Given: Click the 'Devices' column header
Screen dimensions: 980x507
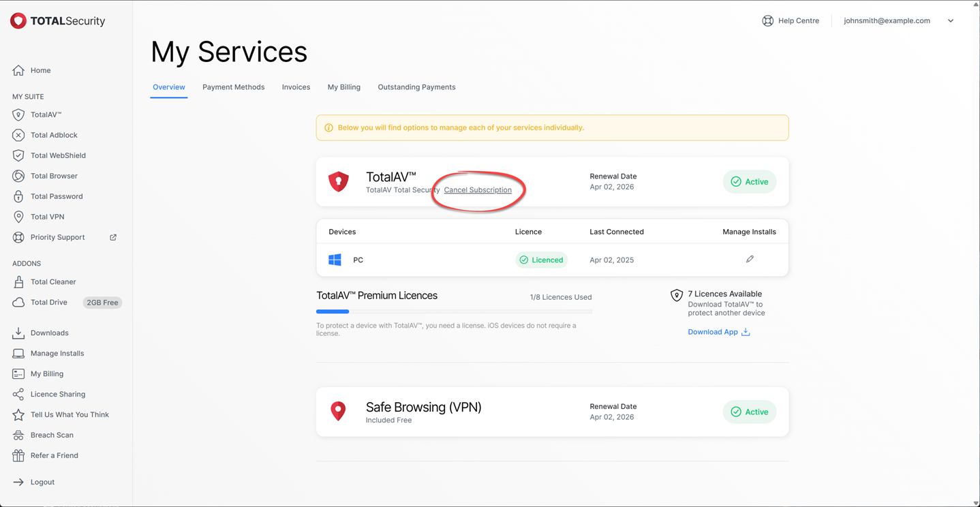Looking at the screenshot, I should tap(342, 232).
